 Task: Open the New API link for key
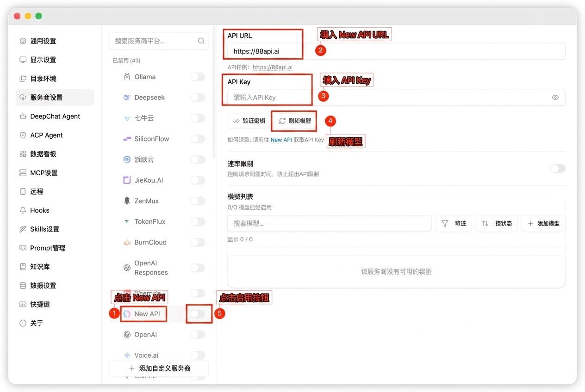(281, 140)
